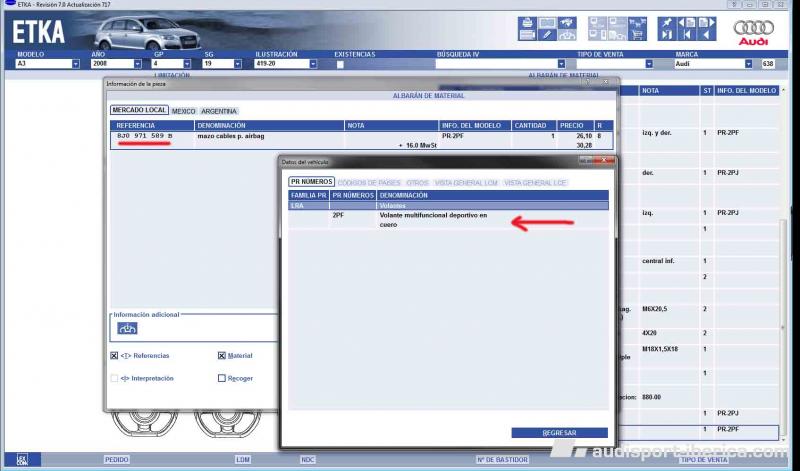
Task: Click the printer icon in the toolbar
Action: pyautogui.click(x=528, y=23)
